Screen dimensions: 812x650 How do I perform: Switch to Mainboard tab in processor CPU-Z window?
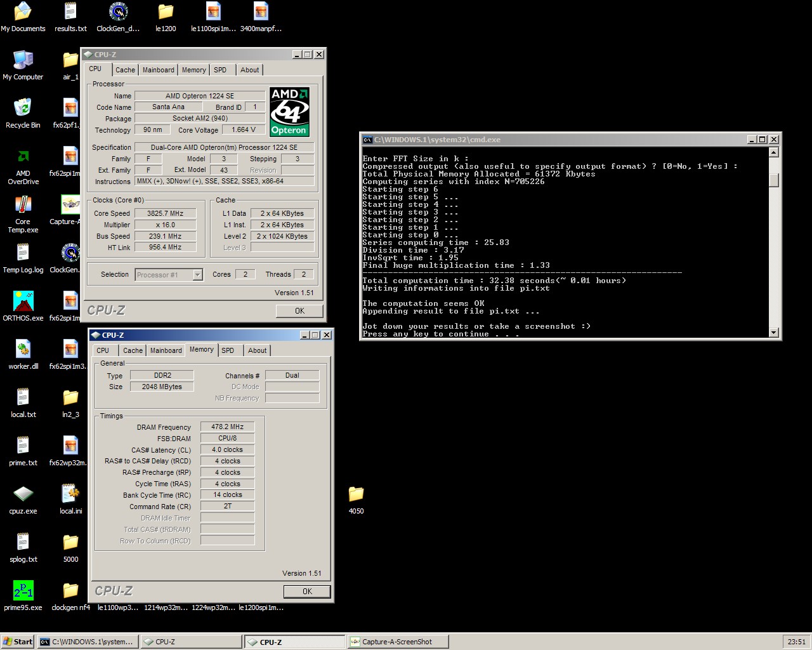158,70
